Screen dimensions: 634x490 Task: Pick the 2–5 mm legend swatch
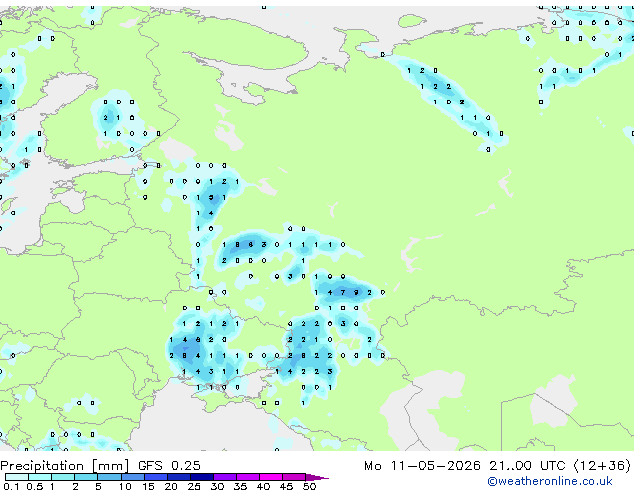[x=86, y=477]
